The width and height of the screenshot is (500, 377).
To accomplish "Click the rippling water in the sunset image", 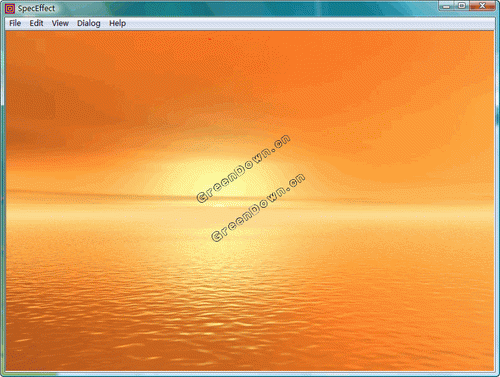I will point(249,300).
